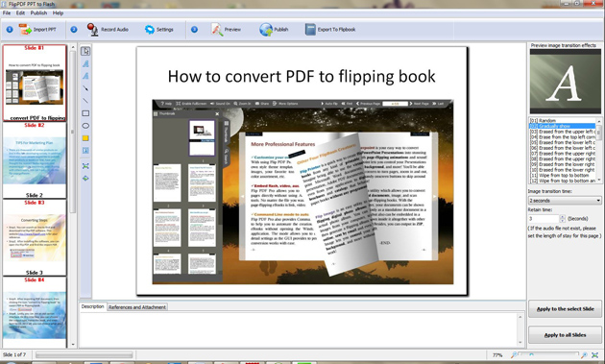This screenshot has width=605, height=364.
Task: Open the Image transition time dropdown
Action: pyautogui.click(x=565, y=201)
